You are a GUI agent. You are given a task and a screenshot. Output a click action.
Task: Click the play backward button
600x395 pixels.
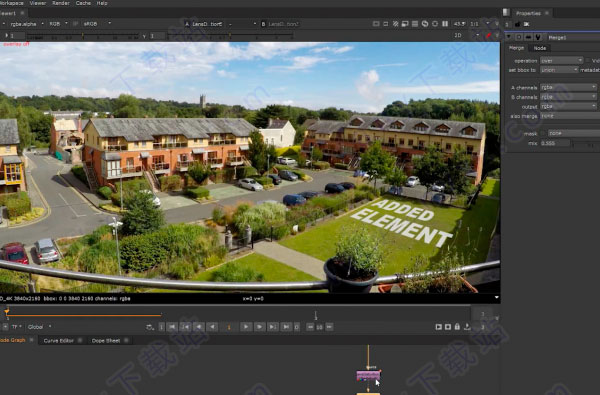pyautogui.click(x=212, y=327)
